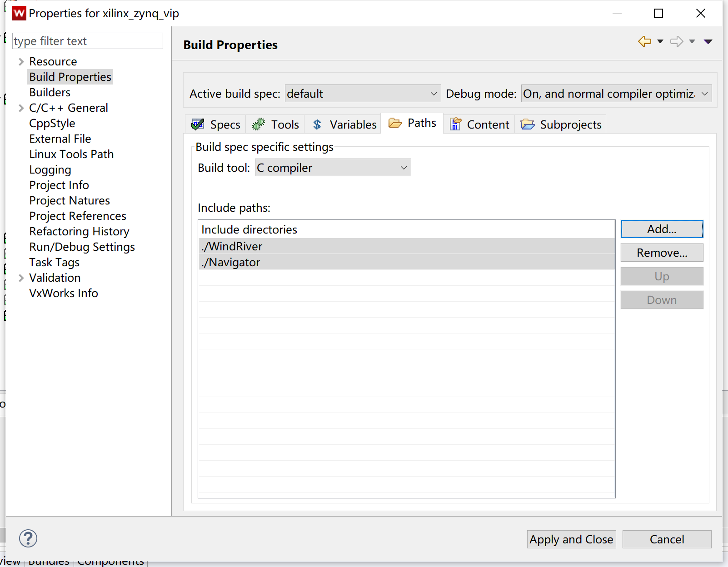Click Apply and Close
The width and height of the screenshot is (728, 567).
point(571,539)
